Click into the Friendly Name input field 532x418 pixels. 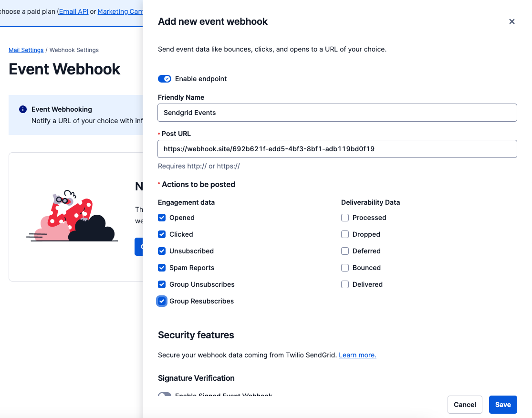pyautogui.click(x=337, y=113)
